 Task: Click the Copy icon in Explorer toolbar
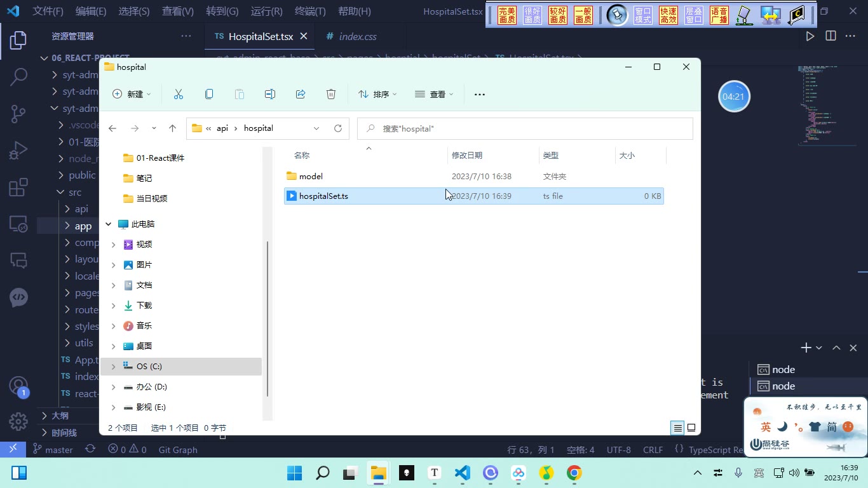(209, 94)
